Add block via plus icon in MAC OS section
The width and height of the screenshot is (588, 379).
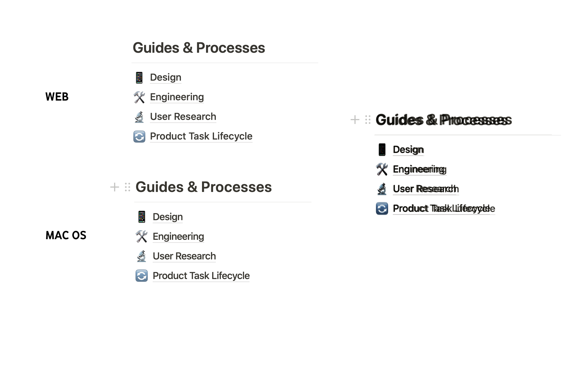coord(114,187)
